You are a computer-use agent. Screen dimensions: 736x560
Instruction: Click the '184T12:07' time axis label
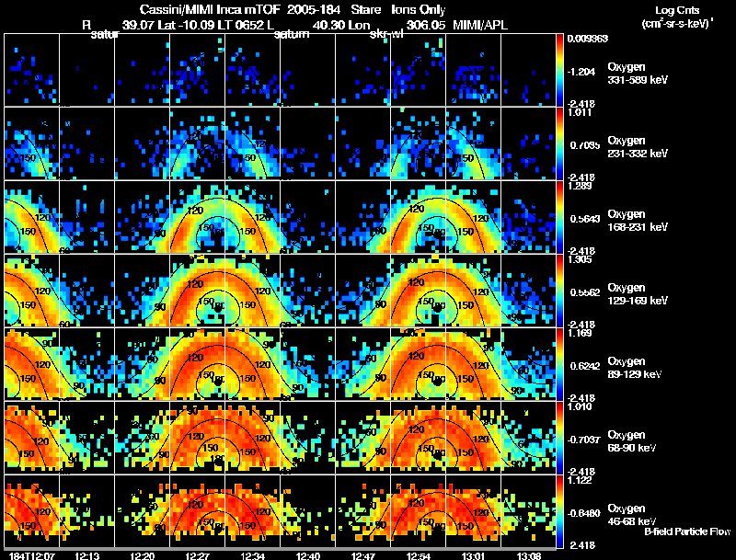[32, 555]
